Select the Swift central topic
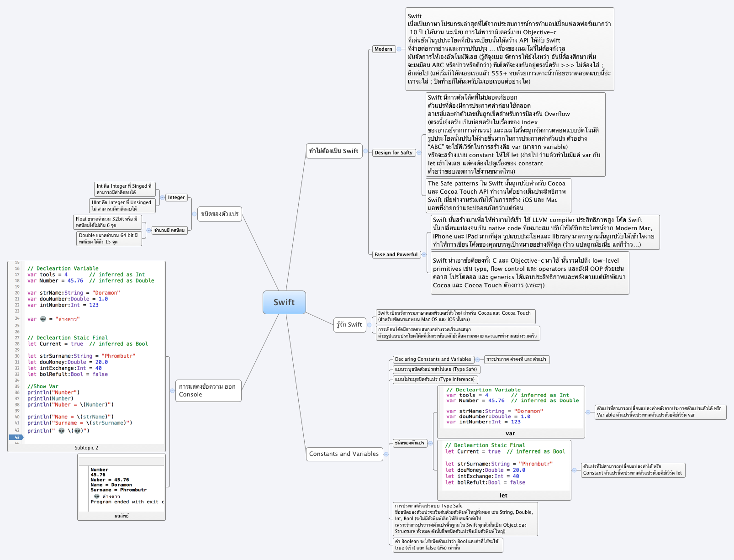734x560 pixels. coord(284,302)
